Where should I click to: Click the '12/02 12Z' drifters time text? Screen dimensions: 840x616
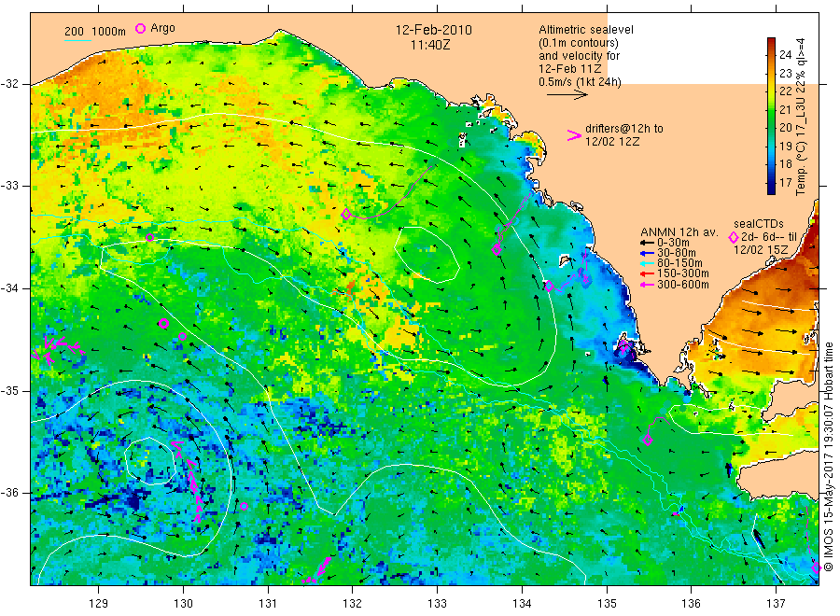[612, 142]
